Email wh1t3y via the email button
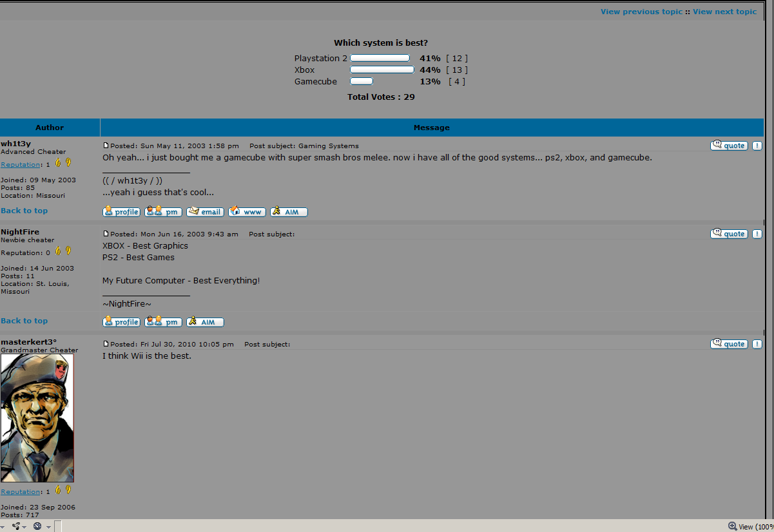Viewport: 774px width, 532px height. pos(205,211)
